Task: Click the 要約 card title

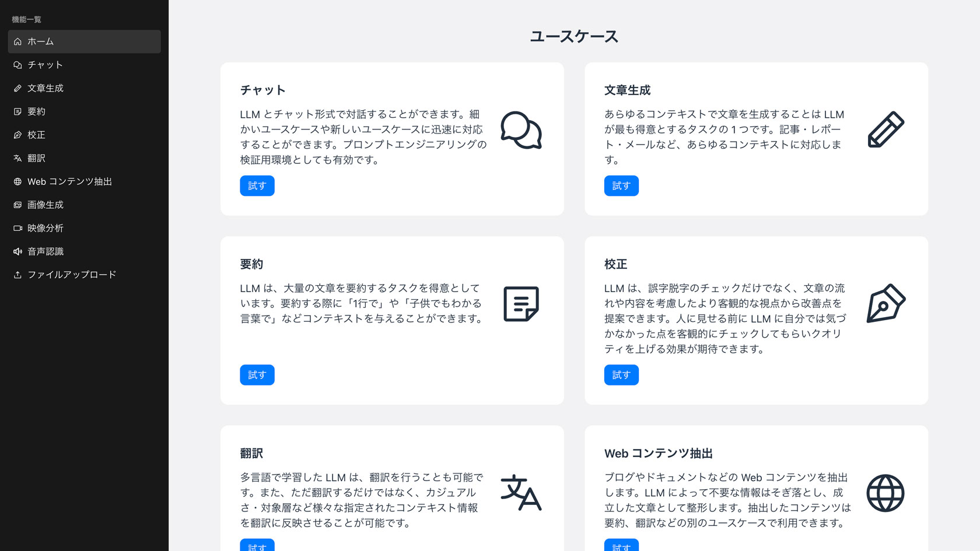Action: tap(251, 264)
